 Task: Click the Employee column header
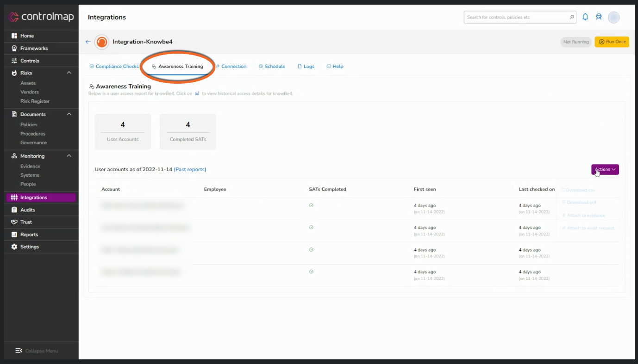[x=215, y=189]
